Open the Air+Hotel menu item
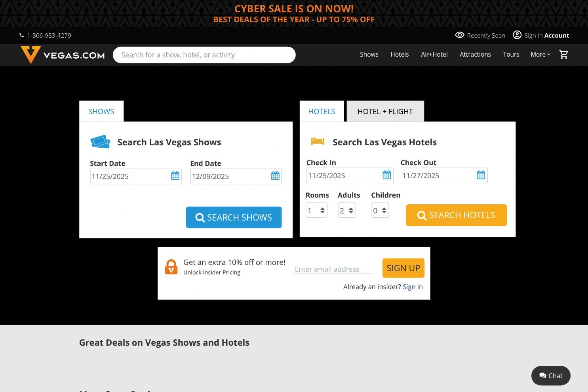Image resolution: width=588 pixels, height=392 pixels. point(434,55)
